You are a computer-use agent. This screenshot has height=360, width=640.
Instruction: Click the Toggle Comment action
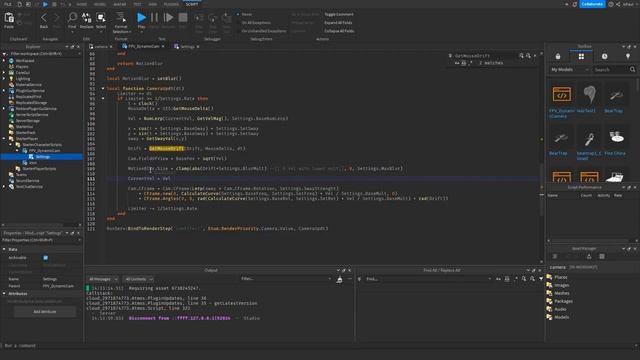coord(339,14)
